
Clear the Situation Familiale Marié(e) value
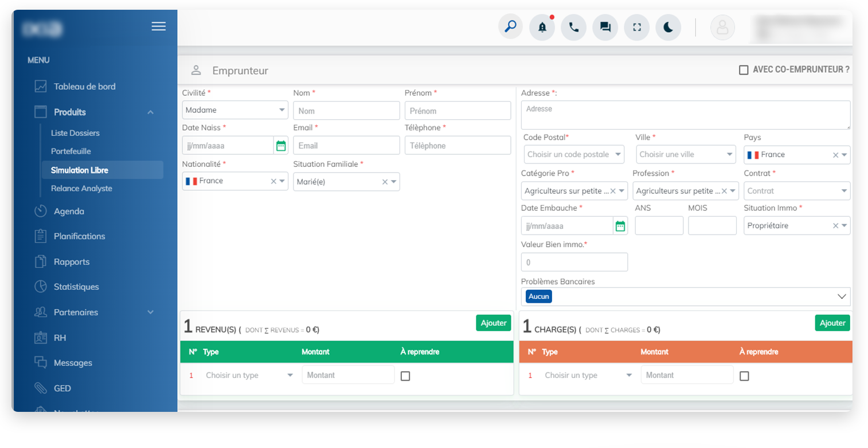tap(385, 182)
